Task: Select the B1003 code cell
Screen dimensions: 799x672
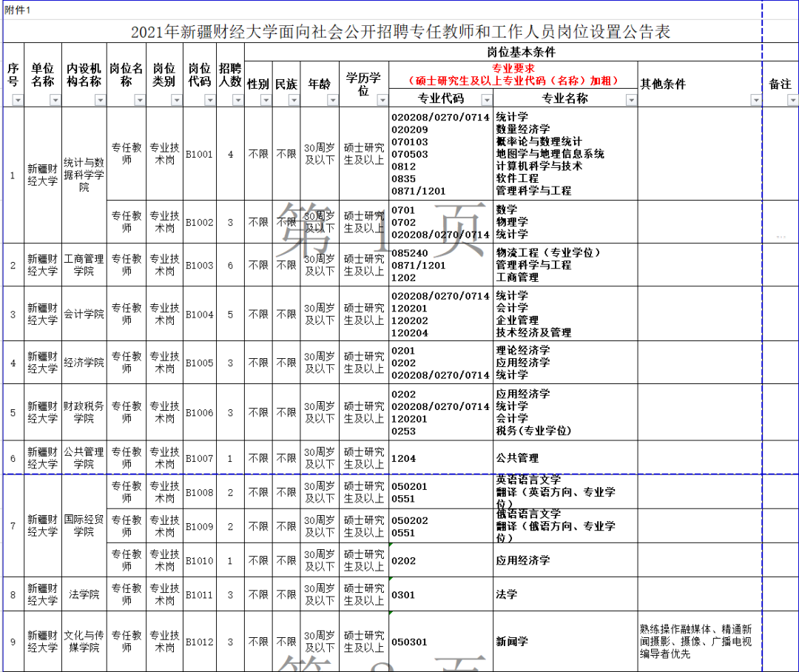Action: click(x=199, y=265)
